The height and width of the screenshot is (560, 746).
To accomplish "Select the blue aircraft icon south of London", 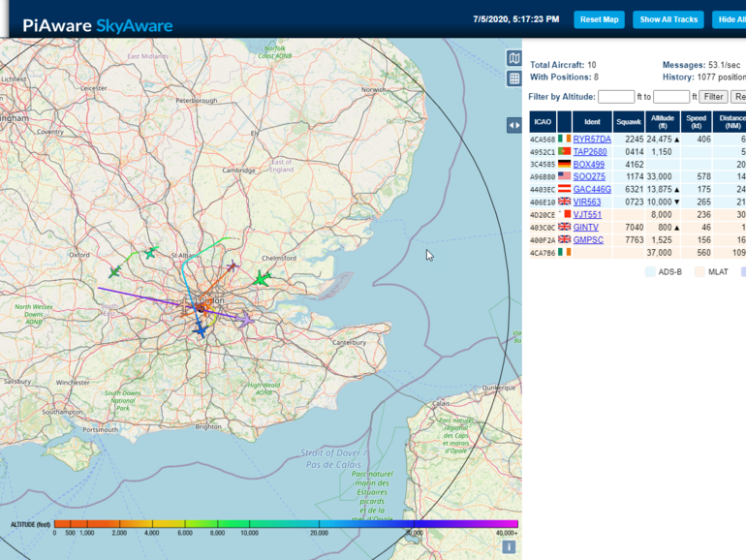I will click(201, 329).
